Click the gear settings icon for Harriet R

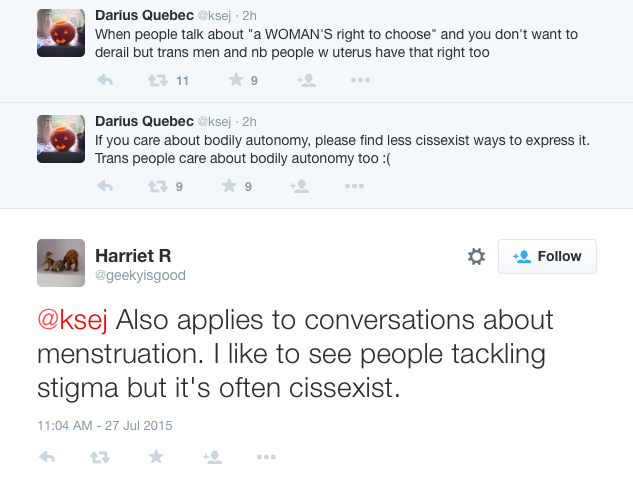pos(477,257)
